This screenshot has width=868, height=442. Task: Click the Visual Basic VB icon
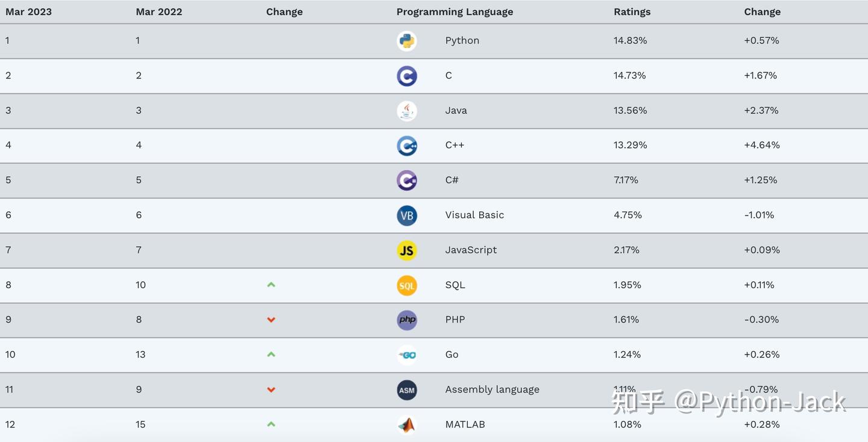coord(407,215)
